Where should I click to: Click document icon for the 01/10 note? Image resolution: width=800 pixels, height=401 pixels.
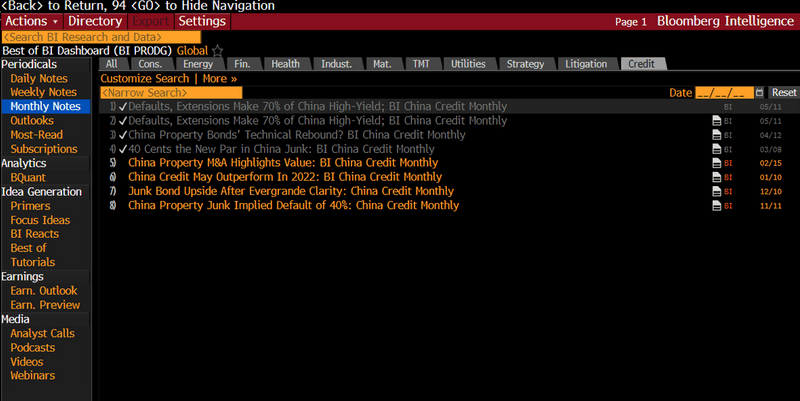(715, 177)
